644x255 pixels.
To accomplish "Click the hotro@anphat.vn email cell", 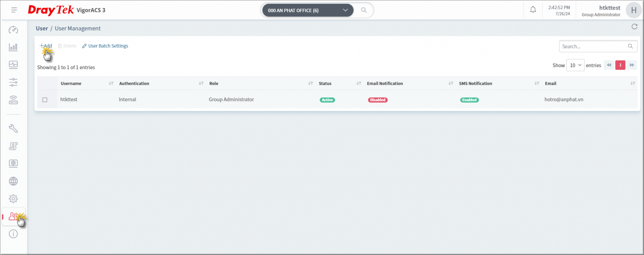I will point(564,99).
